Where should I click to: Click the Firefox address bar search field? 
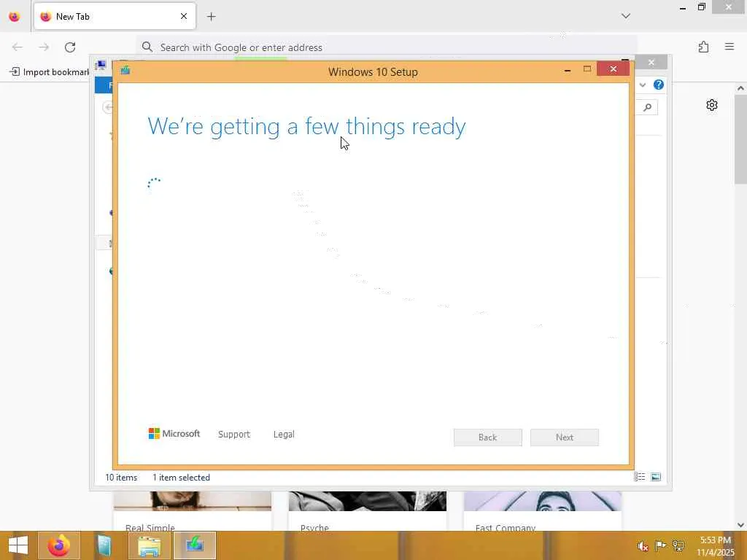click(386, 47)
